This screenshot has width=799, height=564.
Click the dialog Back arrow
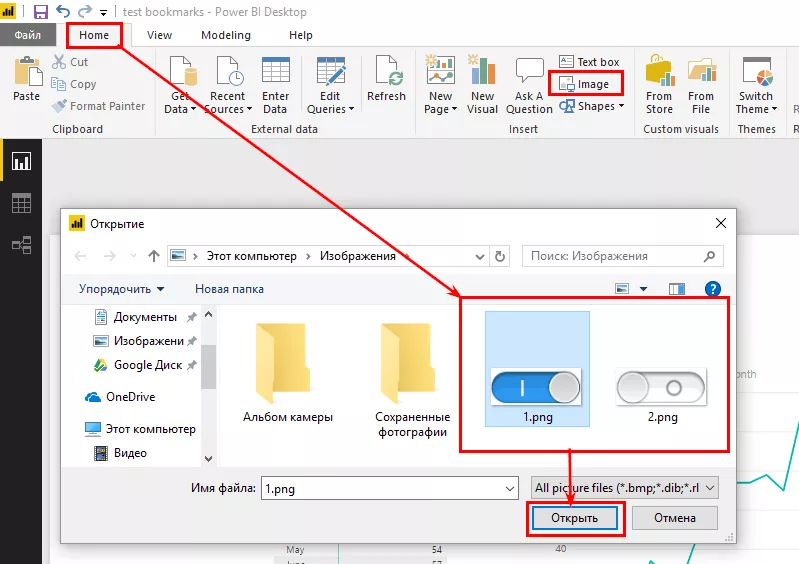(81, 256)
